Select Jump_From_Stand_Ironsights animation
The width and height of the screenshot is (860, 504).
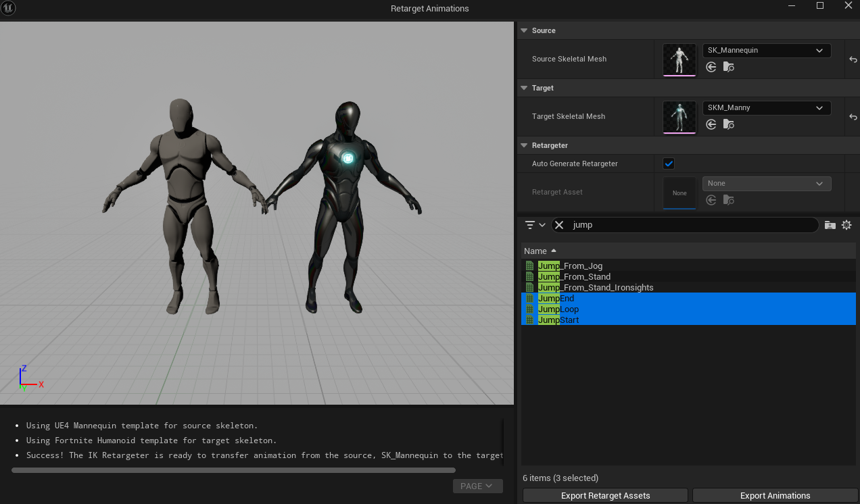[688, 288]
